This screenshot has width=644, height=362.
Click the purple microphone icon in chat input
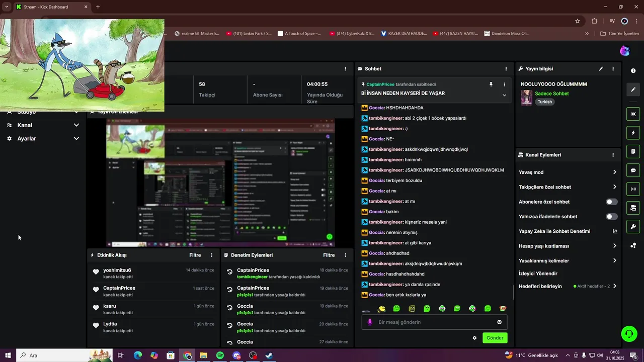370,322
